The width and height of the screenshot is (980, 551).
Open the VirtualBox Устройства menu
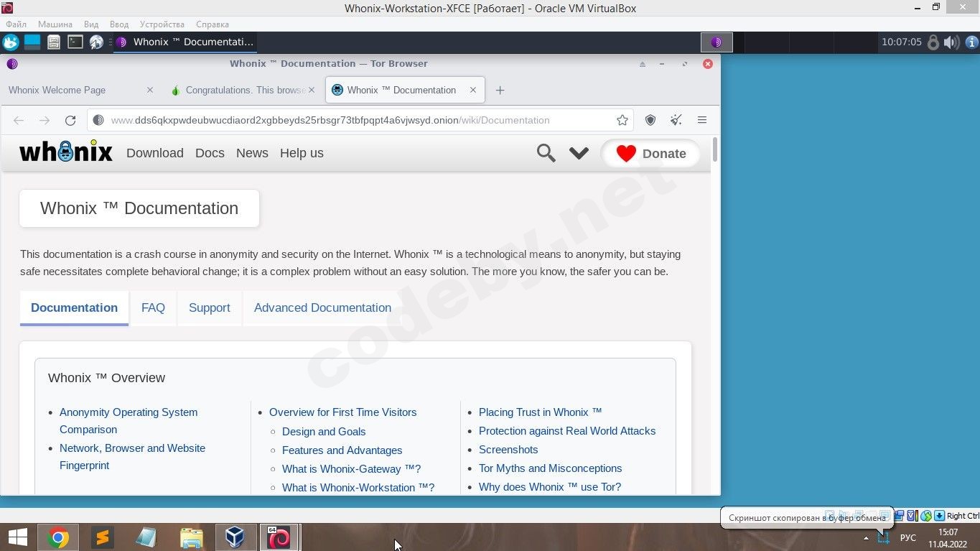[x=162, y=24]
